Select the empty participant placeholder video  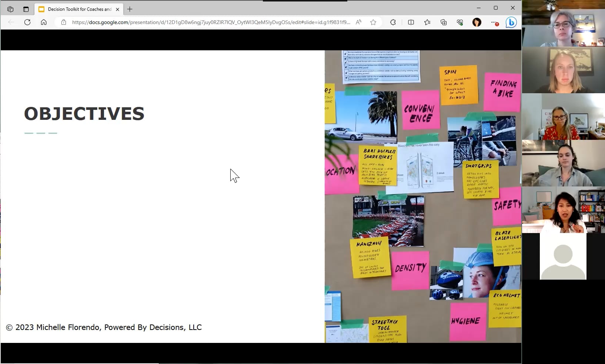pyautogui.click(x=562, y=256)
